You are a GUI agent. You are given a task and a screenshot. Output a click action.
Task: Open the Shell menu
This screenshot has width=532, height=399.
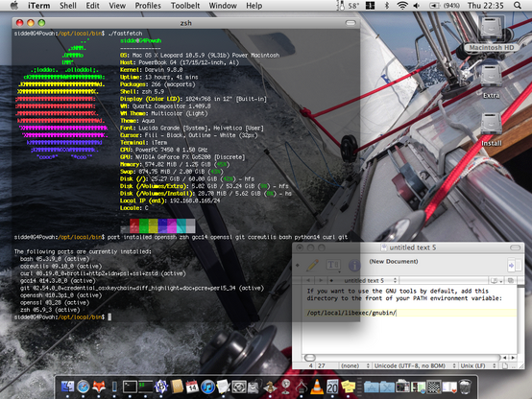(68, 6)
